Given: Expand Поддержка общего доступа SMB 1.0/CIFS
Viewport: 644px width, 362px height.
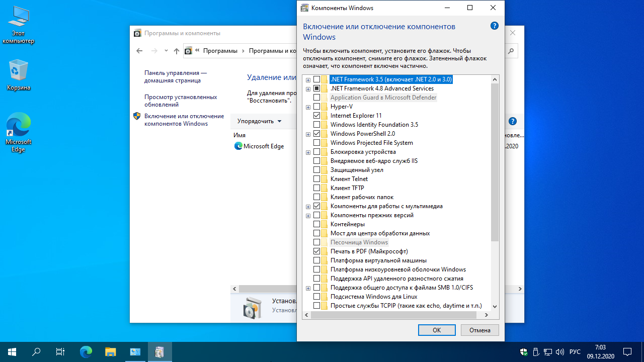Looking at the screenshot, I should tap(308, 288).
